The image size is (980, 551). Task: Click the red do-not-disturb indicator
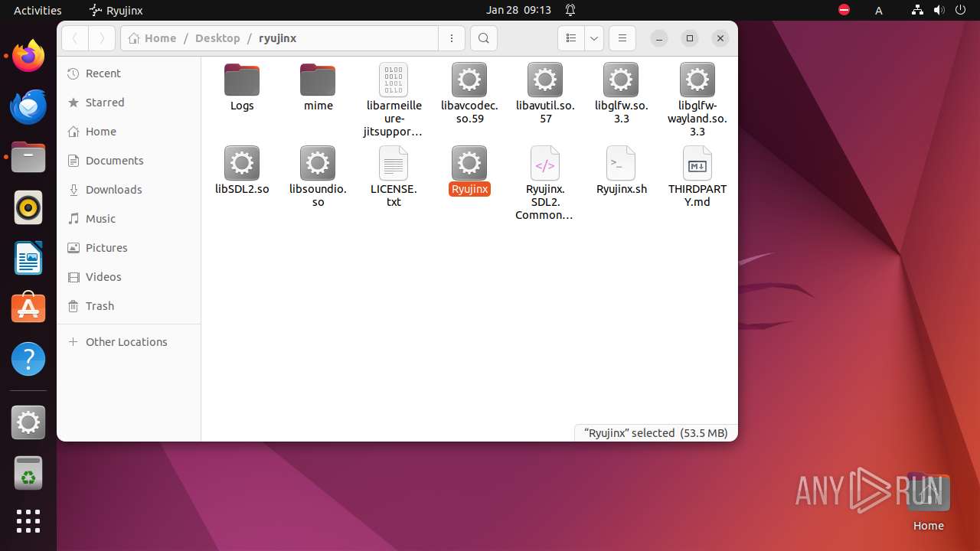[x=844, y=10]
